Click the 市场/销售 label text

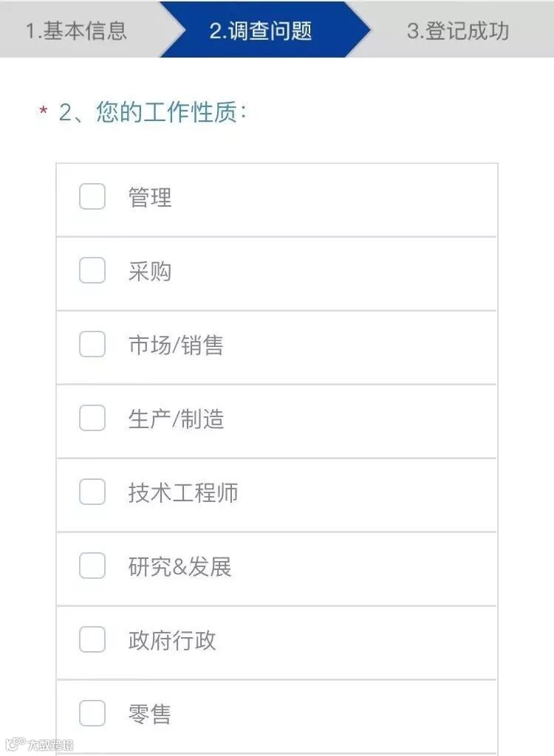click(176, 346)
